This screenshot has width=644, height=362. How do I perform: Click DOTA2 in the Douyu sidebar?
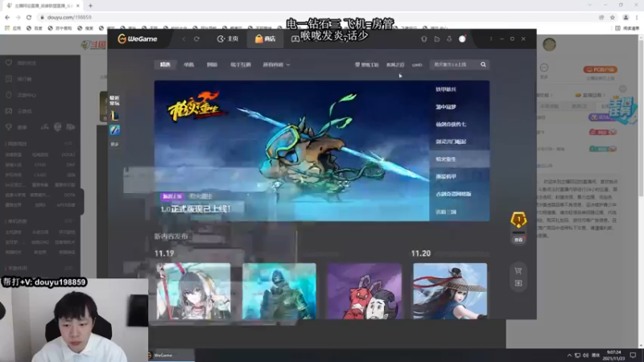pos(68,154)
